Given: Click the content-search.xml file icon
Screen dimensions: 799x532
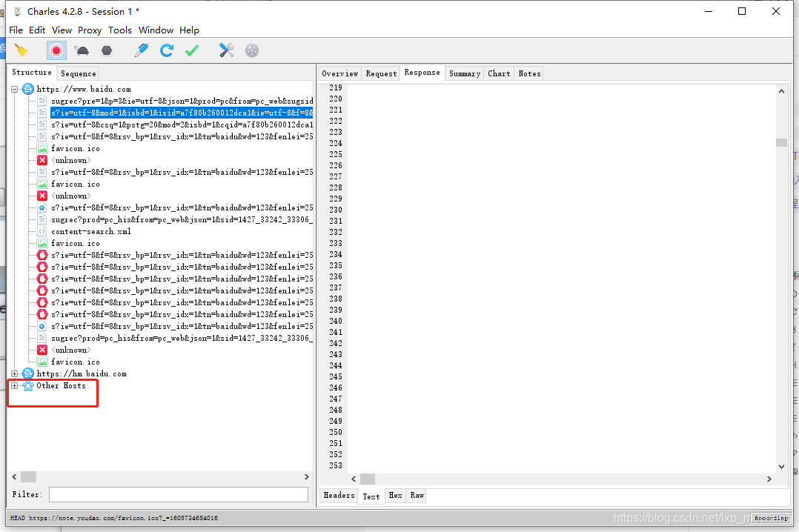Looking at the screenshot, I should [x=42, y=231].
